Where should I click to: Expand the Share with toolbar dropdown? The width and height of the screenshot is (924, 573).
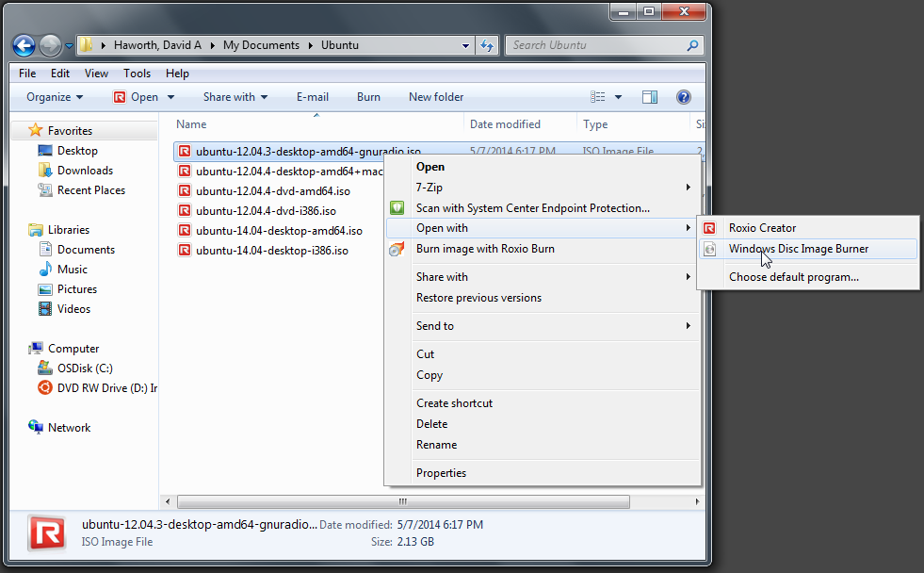tap(264, 97)
